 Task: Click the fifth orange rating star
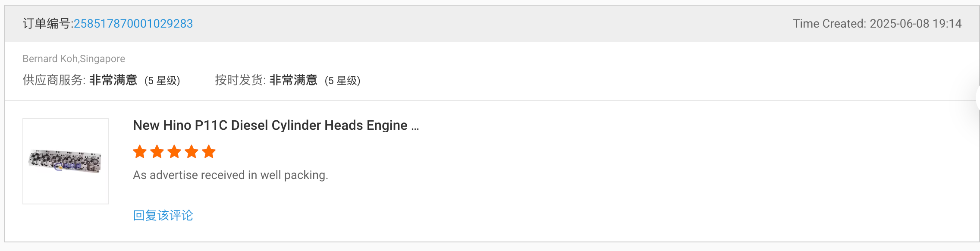click(209, 152)
